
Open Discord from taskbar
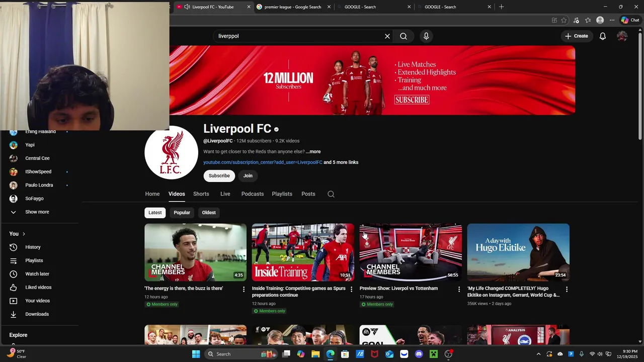coord(419,354)
